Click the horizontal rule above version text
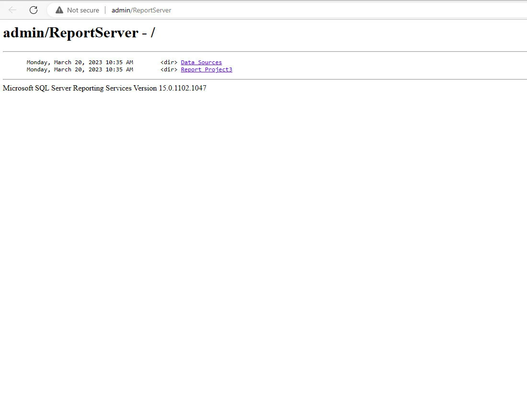Viewport: 527px width, 420px height. tap(264, 79)
